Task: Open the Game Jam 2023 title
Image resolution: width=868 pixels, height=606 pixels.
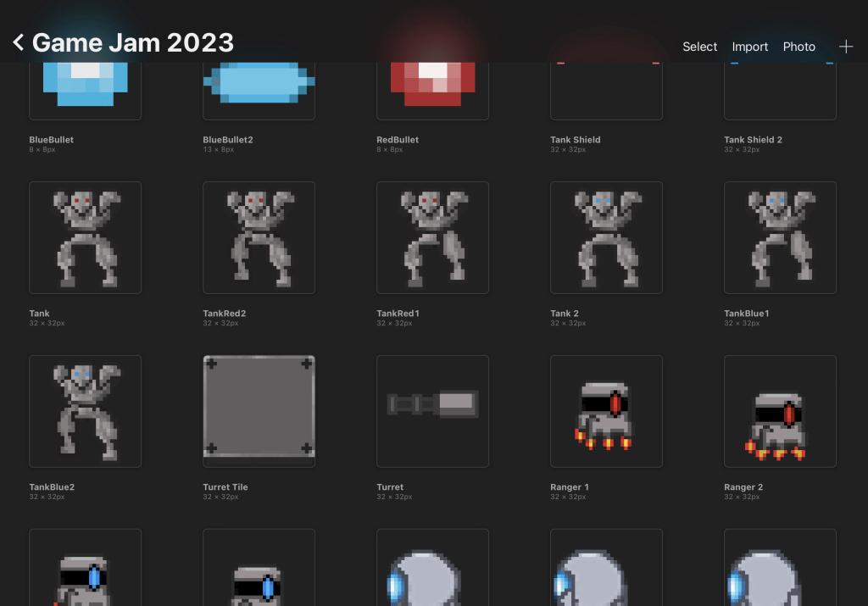Action: 132,43
